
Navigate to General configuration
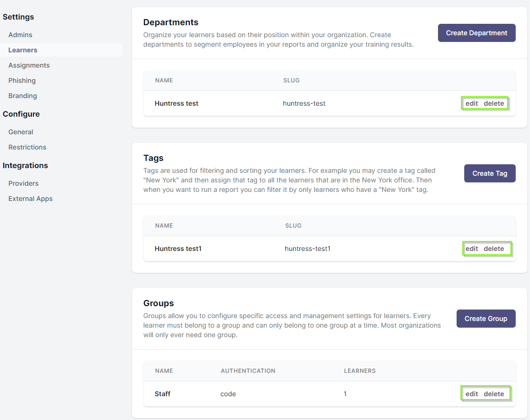pyautogui.click(x=20, y=132)
